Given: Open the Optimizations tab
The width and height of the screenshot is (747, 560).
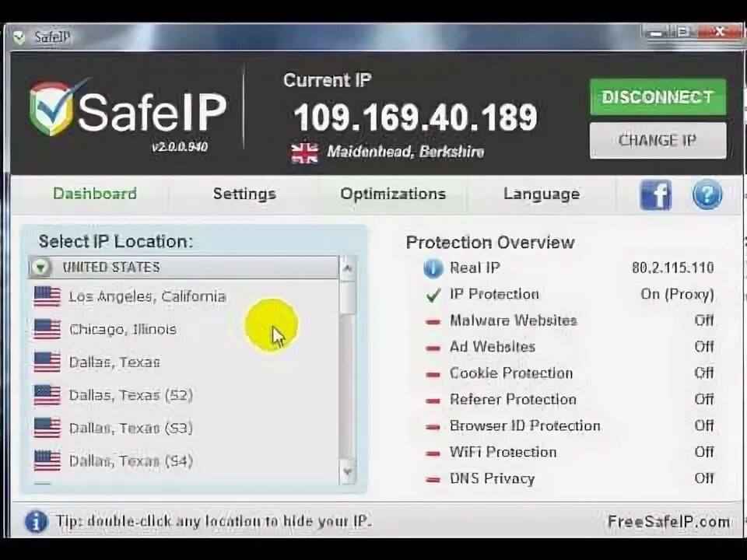Looking at the screenshot, I should pos(393,194).
